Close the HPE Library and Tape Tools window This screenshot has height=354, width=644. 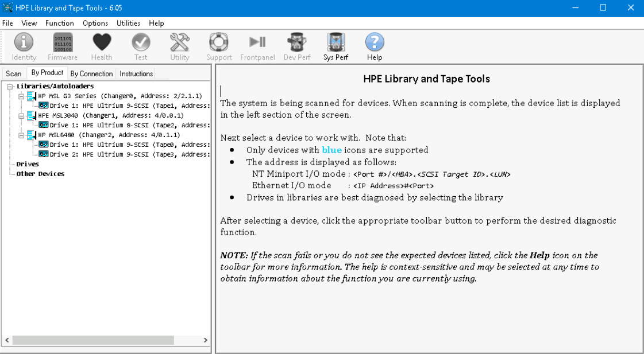point(630,8)
